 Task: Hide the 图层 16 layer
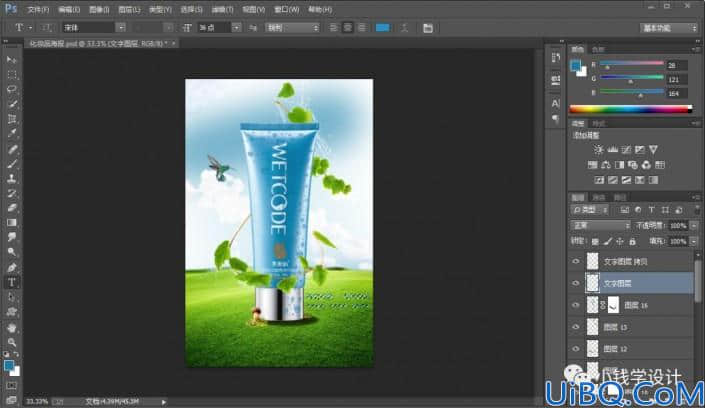coord(576,305)
